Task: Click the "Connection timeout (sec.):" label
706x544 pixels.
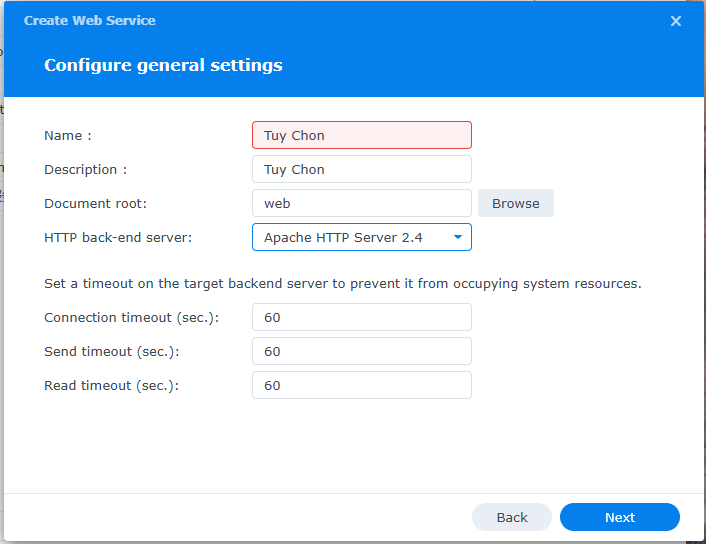Action: [x=131, y=317]
